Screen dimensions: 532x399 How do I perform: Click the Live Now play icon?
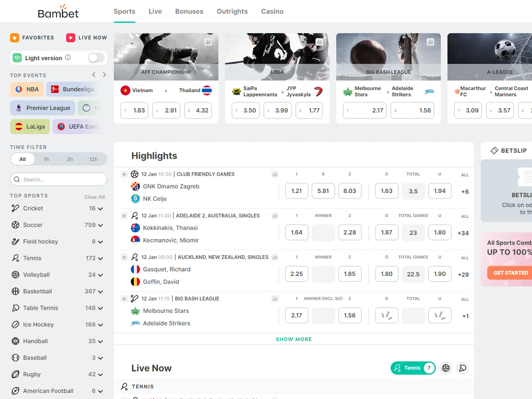[x=70, y=38]
